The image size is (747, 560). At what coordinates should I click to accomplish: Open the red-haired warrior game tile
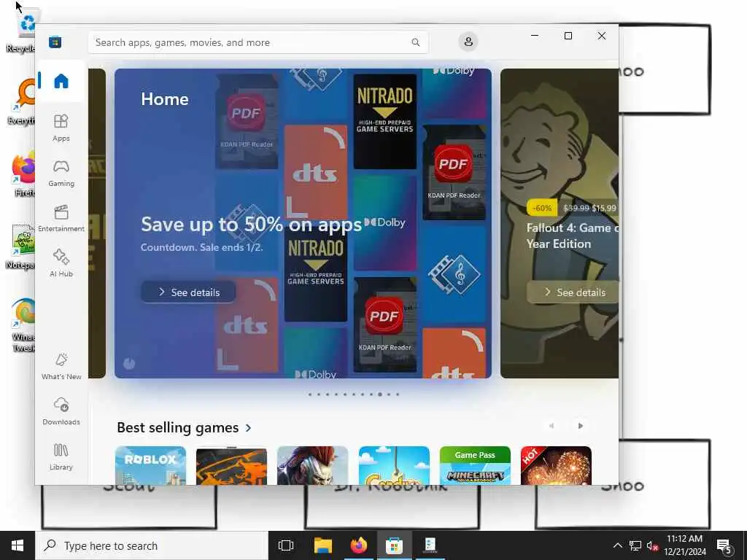pos(312,465)
